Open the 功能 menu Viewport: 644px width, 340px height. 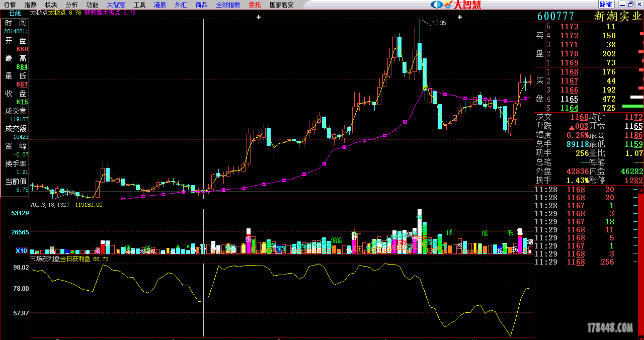pos(92,5)
